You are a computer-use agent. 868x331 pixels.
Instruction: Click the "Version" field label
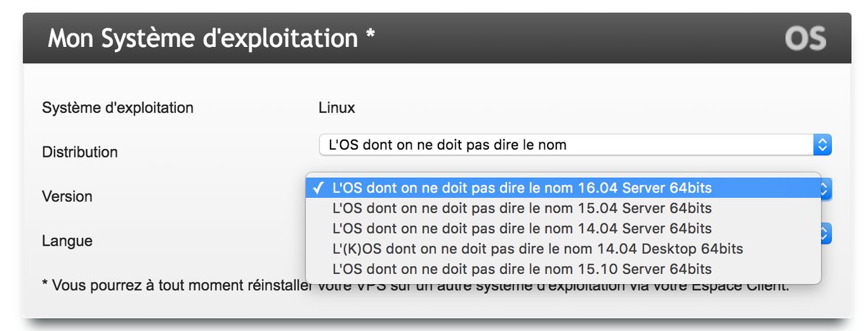(67, 197)
